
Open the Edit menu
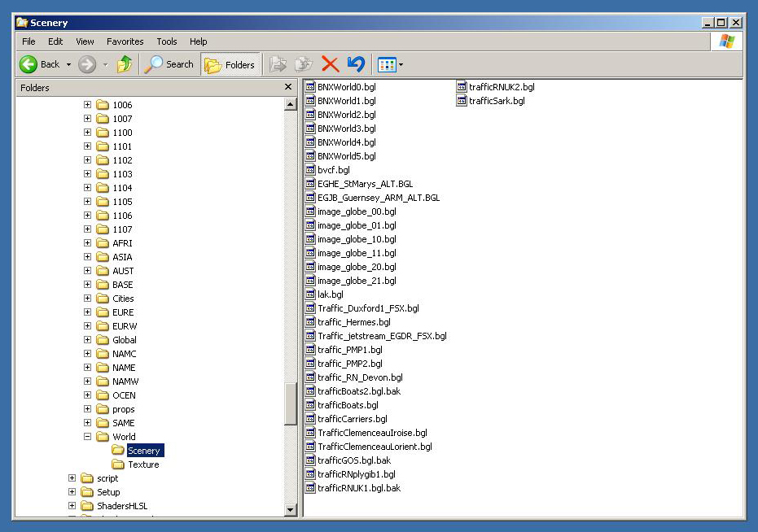pyautogui.click(x=55, y=41)
